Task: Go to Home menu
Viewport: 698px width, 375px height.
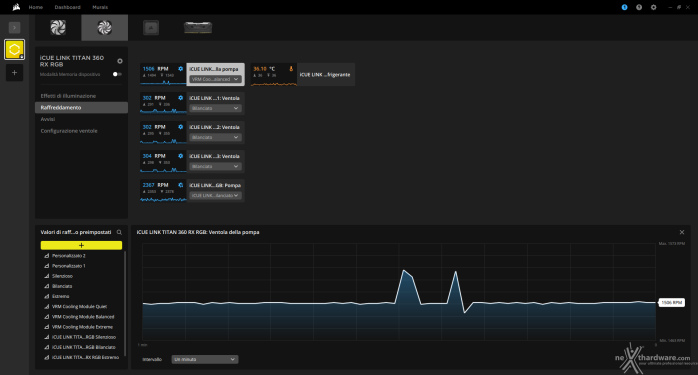Action: click(x=36, y=7)
